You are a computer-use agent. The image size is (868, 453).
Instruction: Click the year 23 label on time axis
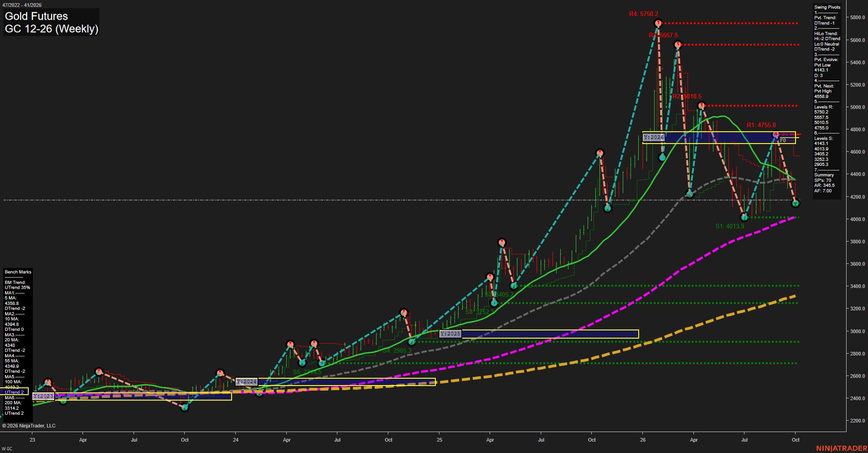[x=32, y=440]
